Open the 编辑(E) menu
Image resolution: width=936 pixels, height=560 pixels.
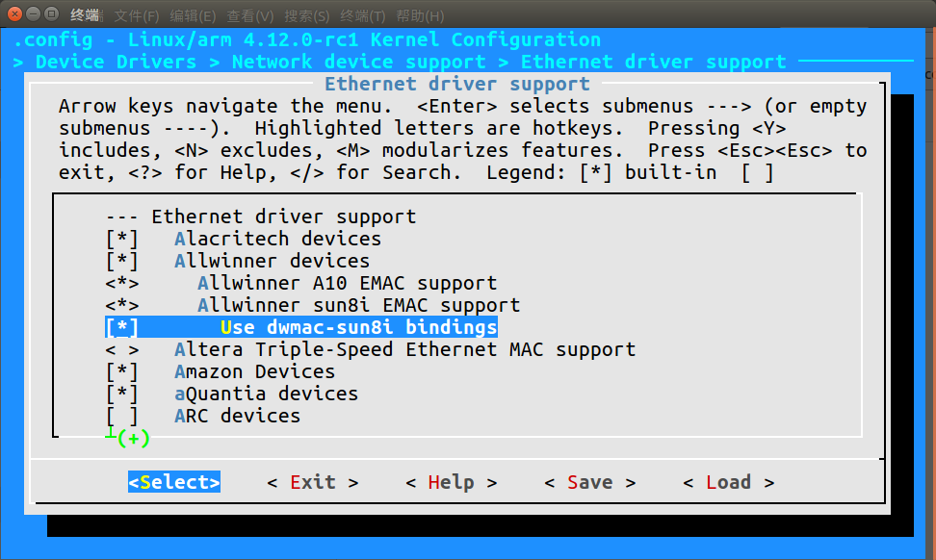(x=193, y=15)
